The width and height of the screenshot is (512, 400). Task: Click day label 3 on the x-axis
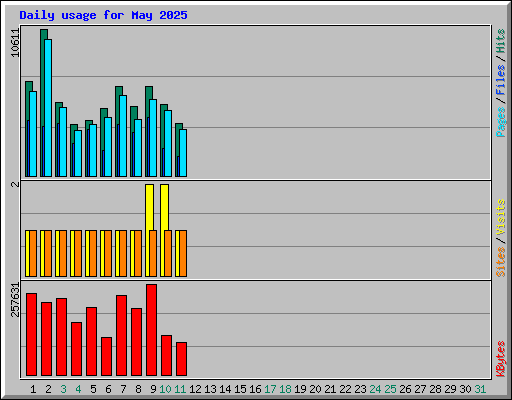click(x=63, y=389)
